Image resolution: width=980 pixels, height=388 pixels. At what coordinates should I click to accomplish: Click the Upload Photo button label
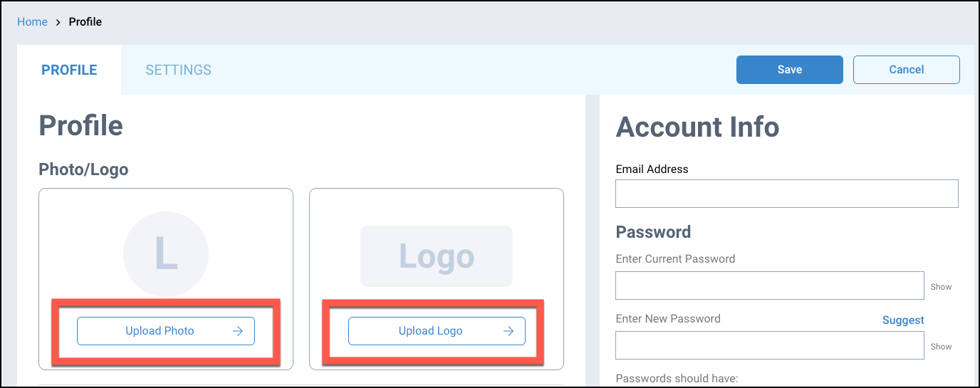[160, 331]
